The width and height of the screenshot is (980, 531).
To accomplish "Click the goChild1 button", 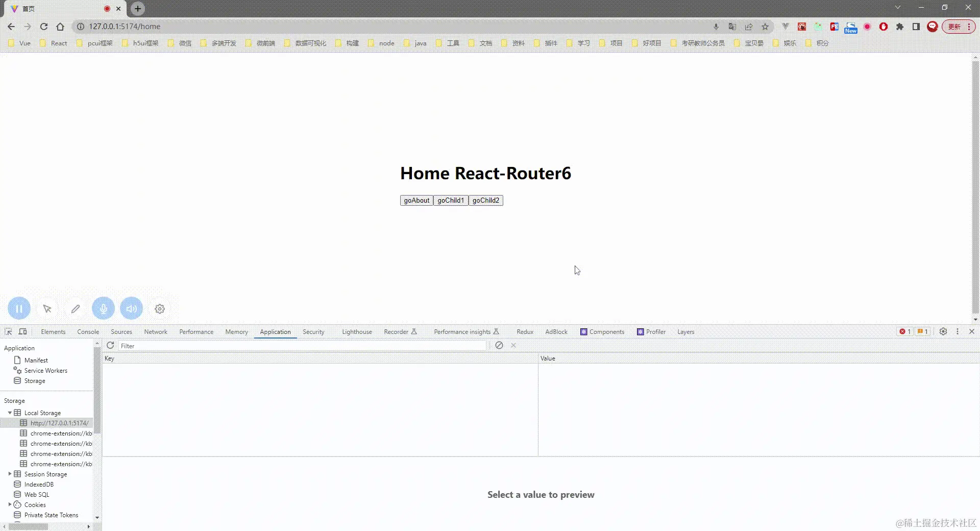I will (x=451, y=200).
